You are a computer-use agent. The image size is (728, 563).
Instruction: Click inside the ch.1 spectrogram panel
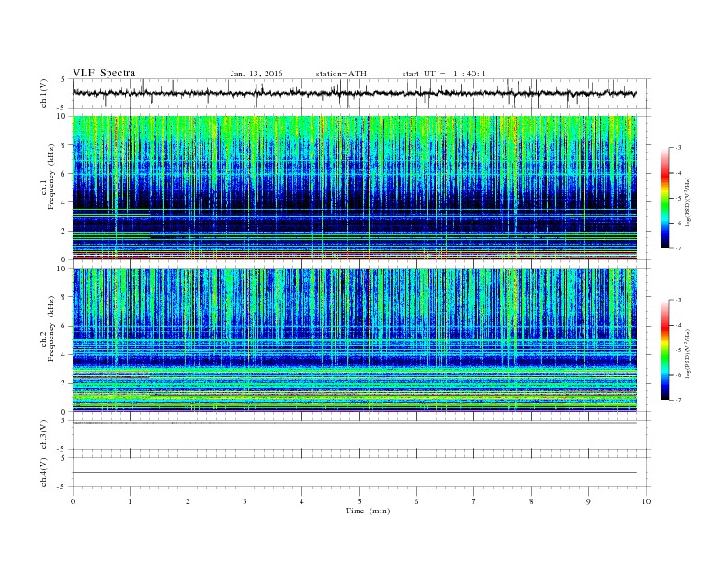point(355,188)
